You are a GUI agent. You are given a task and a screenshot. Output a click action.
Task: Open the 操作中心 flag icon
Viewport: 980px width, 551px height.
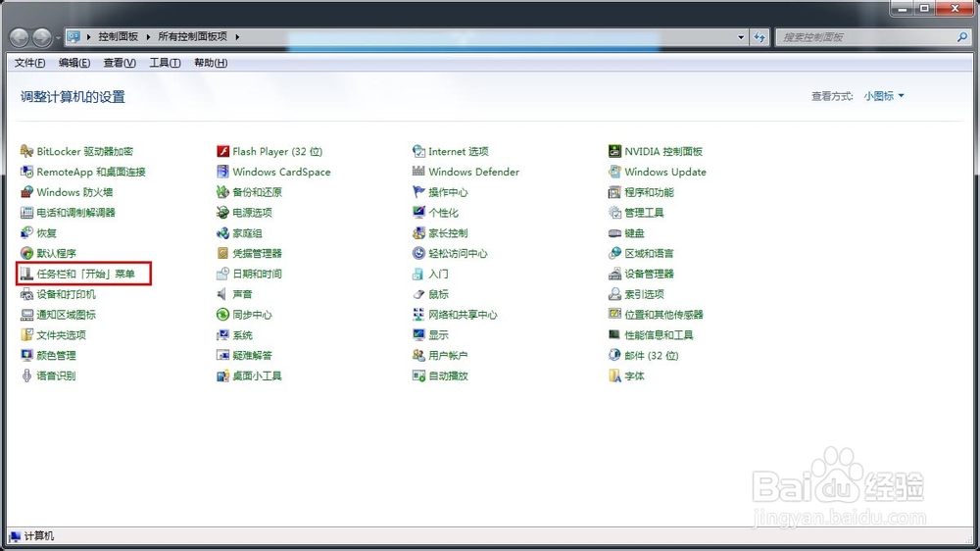[418, 192]
